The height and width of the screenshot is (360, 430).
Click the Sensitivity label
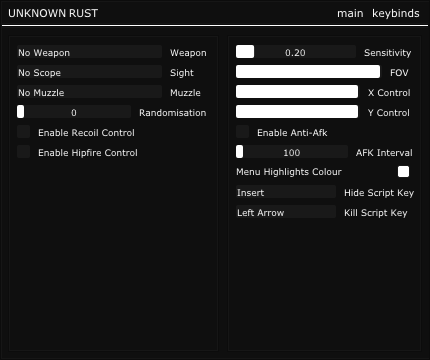coord(387,53)
